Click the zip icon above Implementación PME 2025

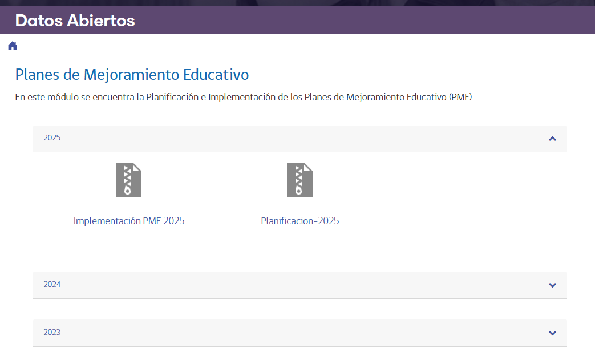point(128,180)
